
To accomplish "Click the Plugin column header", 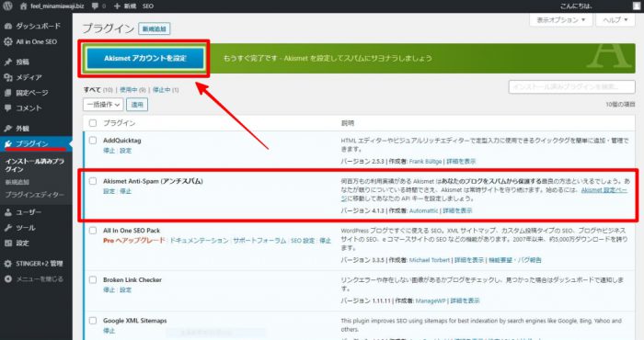I will pyautogui.click(x=119, y=123).
